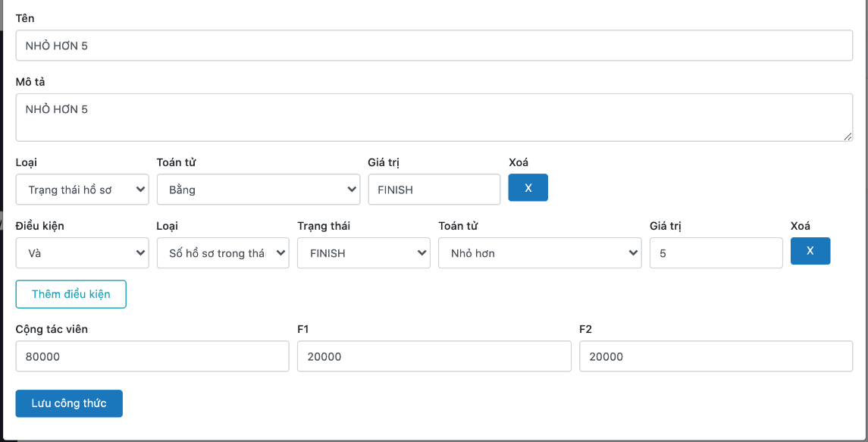Image resolution: width=868 pixels, height=442 pixels.
Task: Delete the first condition row with X
Action: pos(528,188)
